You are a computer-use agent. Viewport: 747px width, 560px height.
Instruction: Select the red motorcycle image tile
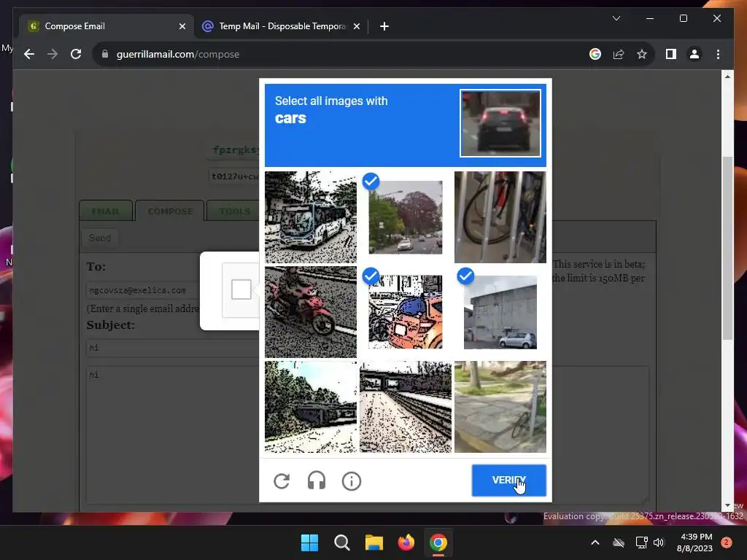(311, 312)
